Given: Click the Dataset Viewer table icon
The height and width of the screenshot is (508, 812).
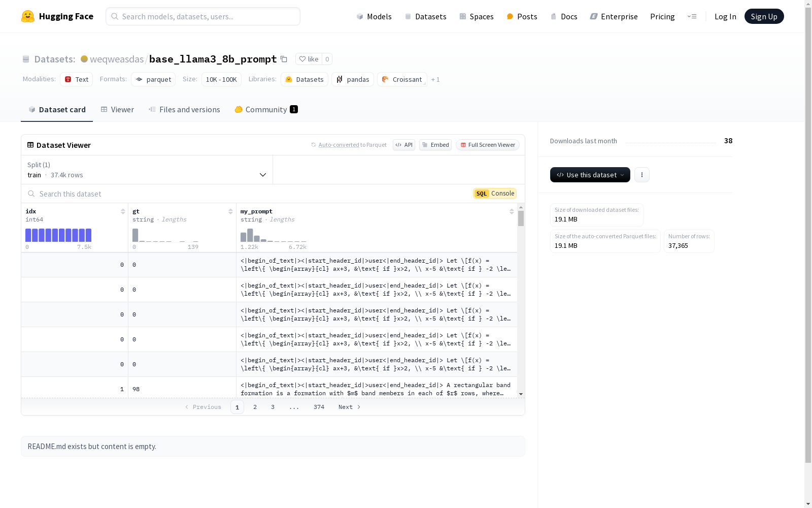Looking at the screenshot, I should pos(30,145).
